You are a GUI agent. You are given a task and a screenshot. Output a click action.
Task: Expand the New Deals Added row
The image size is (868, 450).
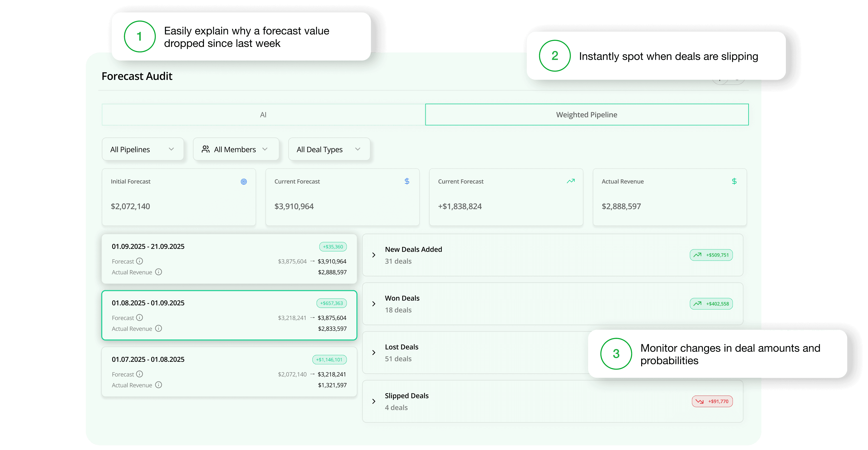click(x=373, y=255)
